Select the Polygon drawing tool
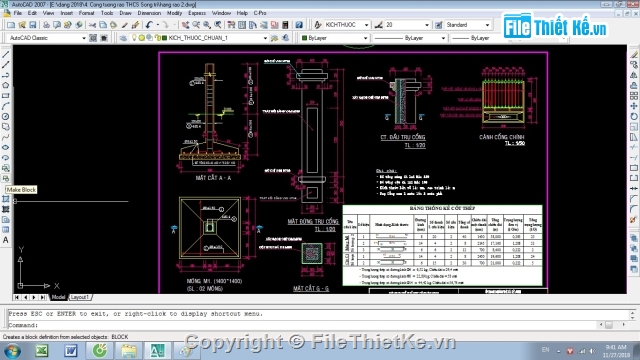Viewport: 640px width, 360px height. [6, 85]
